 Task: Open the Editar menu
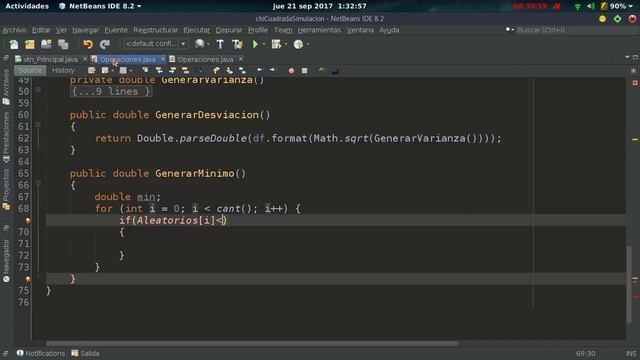point(41,30)
